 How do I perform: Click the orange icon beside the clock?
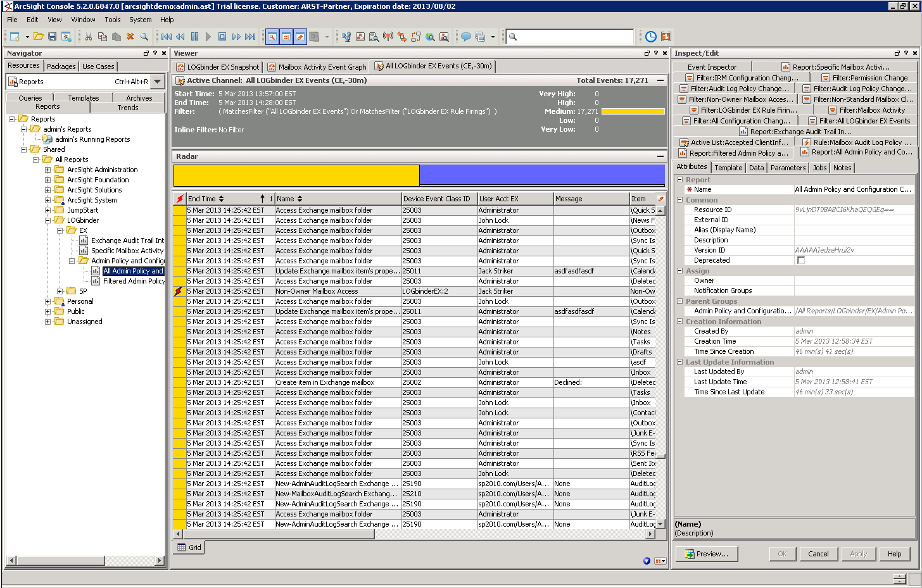(x=666, y=37)
